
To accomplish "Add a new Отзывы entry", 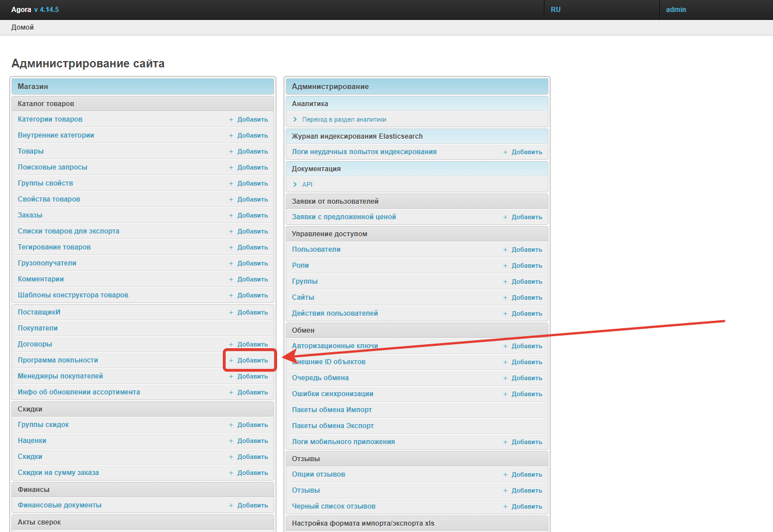I will tap(526, 490).
